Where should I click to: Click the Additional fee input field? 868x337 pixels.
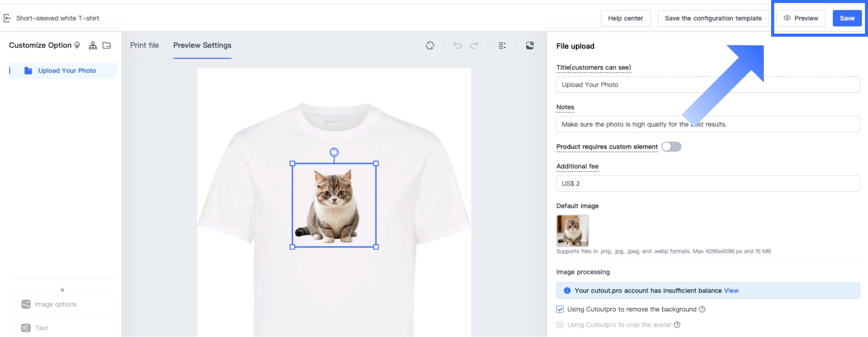click(708, 184)
